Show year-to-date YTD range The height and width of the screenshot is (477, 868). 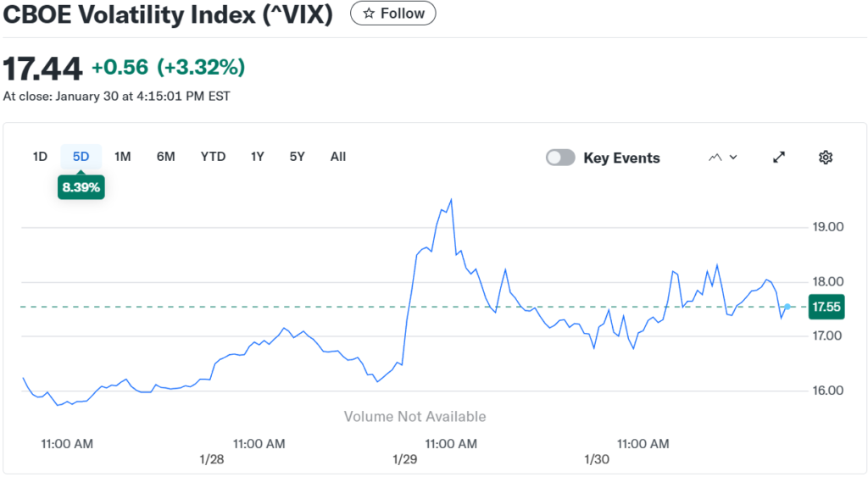pyautogui.click(x=213, y=157)
